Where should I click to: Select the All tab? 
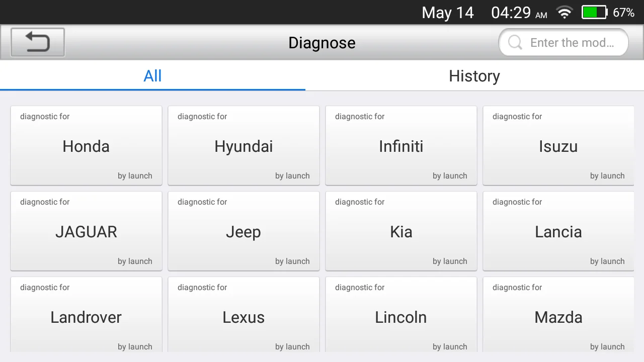click(152, 76)
